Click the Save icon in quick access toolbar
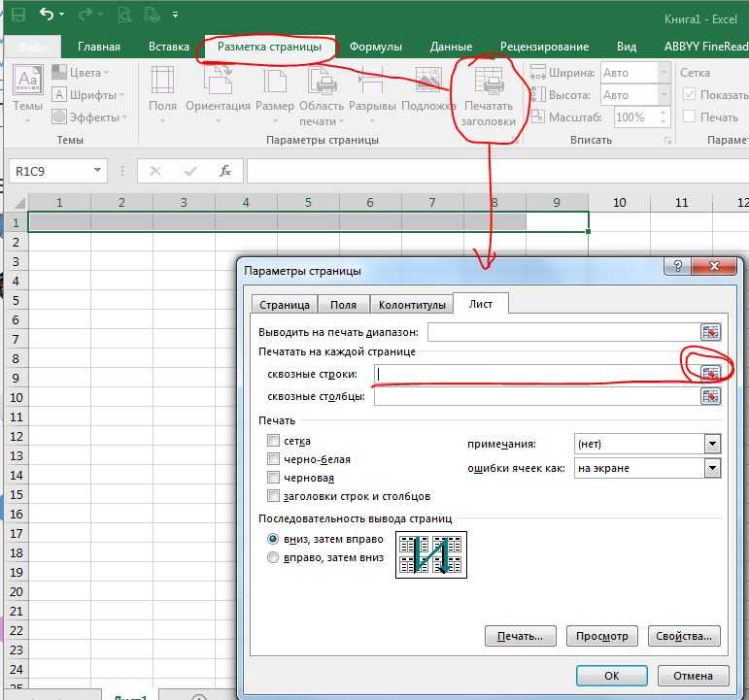 pyautogui.click(x=18, y=15)
